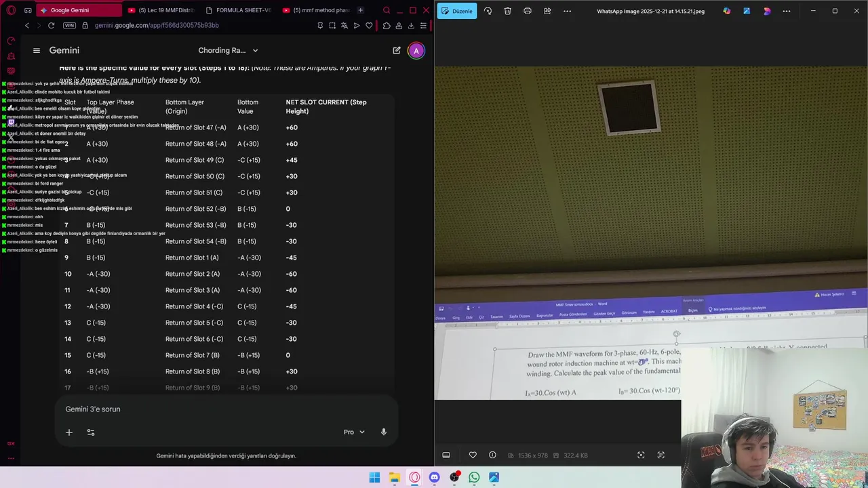Screen dimensions: 868x488
Task: Switch to the 'Lec 19 MMFDistrib' YouTube tab
Action: [161, 10]
